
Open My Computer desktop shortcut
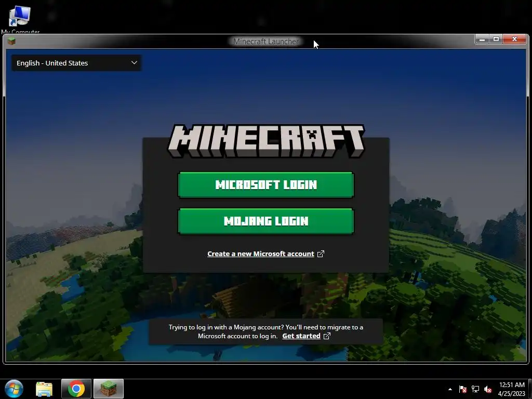click(20, 20)
